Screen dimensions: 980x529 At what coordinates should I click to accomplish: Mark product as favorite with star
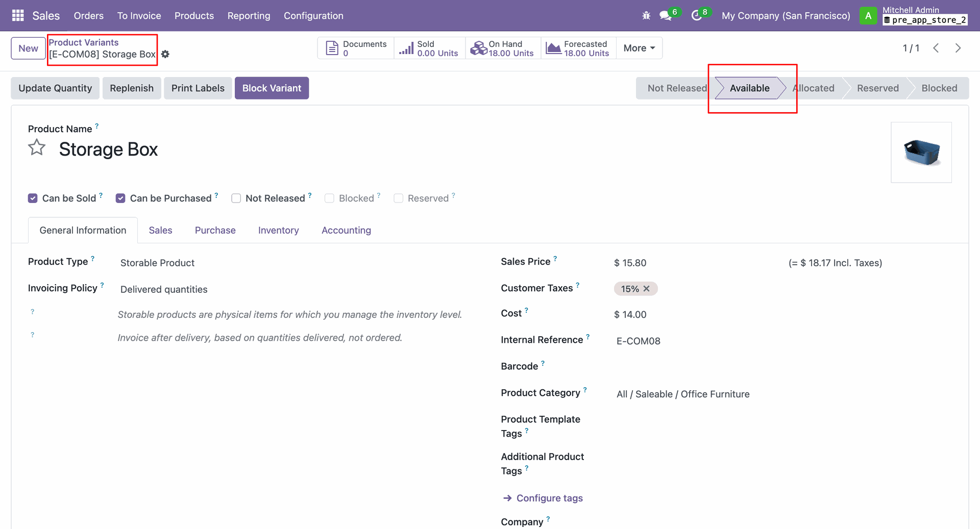point(37,148)
